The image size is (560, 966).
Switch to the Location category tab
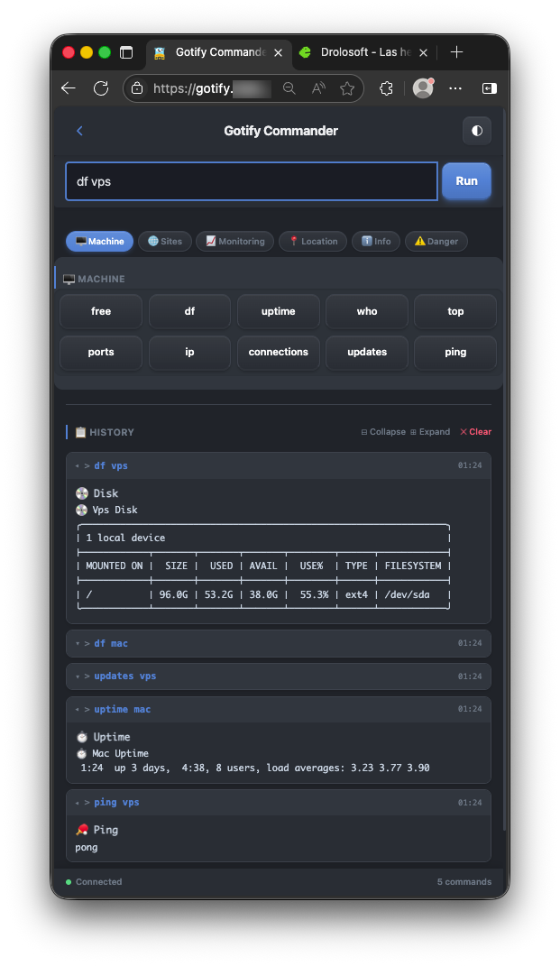click(313, 241)
